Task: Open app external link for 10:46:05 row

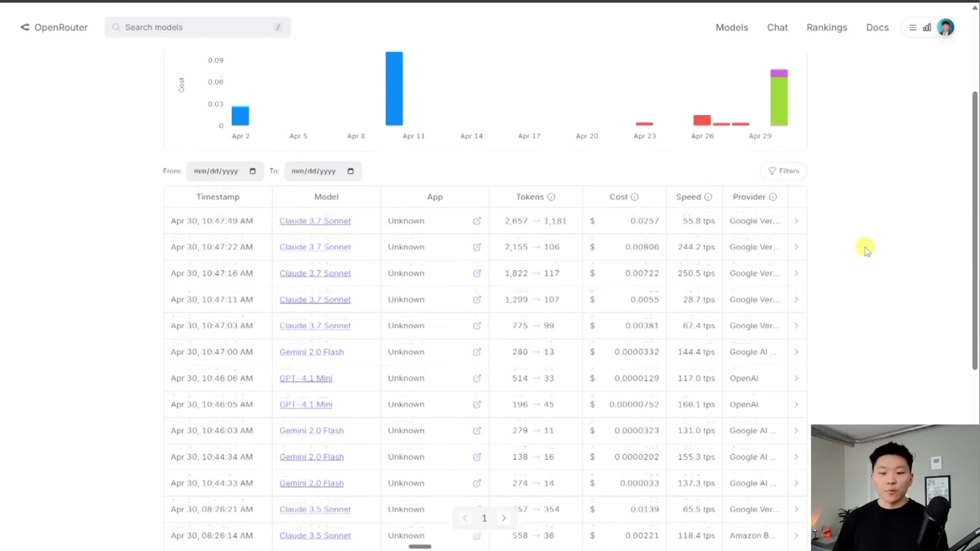Action: pos(477,405)
